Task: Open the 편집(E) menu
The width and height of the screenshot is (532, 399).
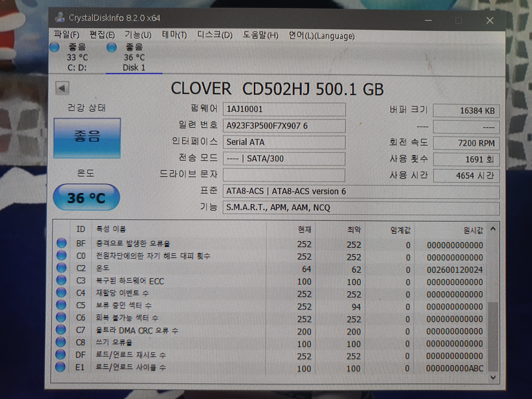Action: pyautogui.click(x=102, y=35)
